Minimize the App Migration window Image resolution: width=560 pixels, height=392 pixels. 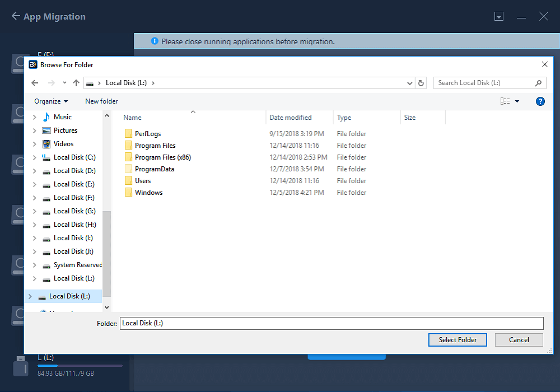[521, 17]
